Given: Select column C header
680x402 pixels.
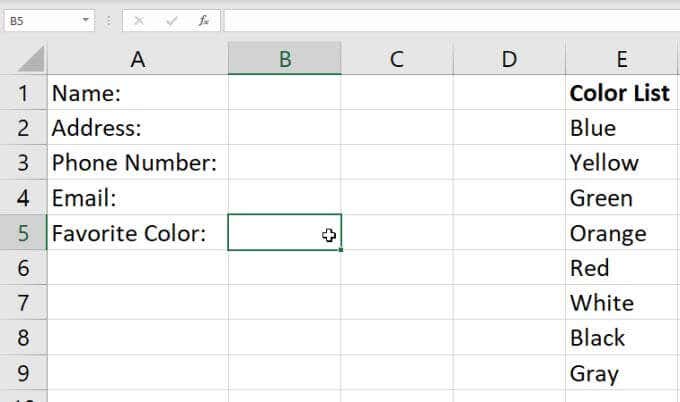Looking at the screenshot, I should [x=396, y=59].
